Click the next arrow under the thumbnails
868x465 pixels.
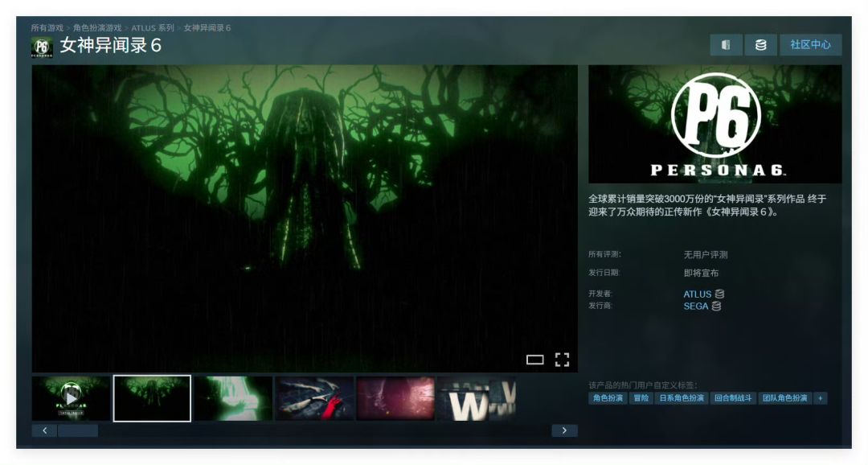pyautogui.click(x=564, y=430)
